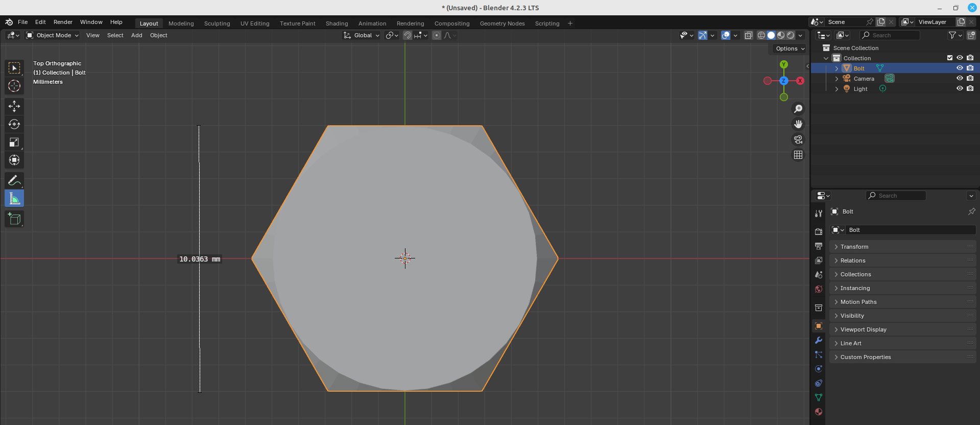Open the Global transform orientation dropdown
The height and width of the screenshot is (425, 980).
[x=362, y=35]
